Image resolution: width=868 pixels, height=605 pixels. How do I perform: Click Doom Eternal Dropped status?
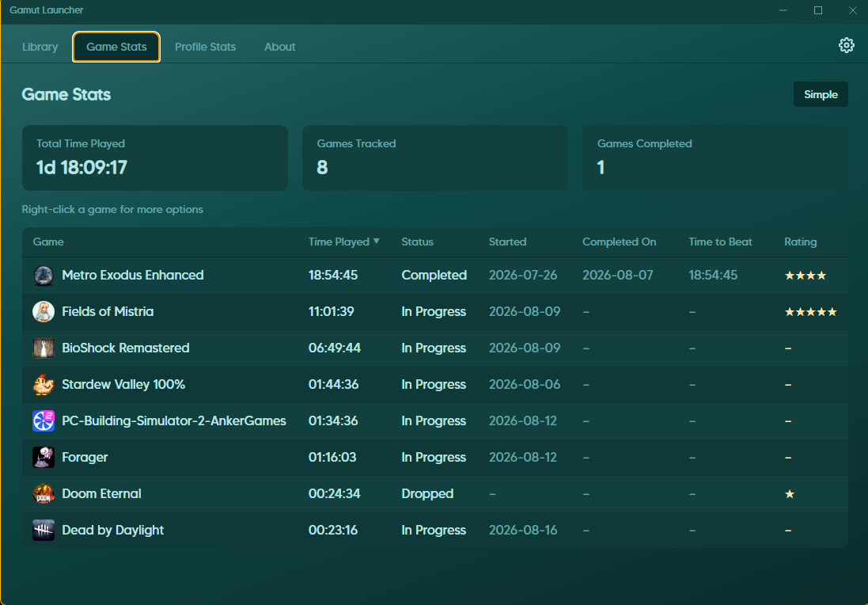tap(427, 493)
